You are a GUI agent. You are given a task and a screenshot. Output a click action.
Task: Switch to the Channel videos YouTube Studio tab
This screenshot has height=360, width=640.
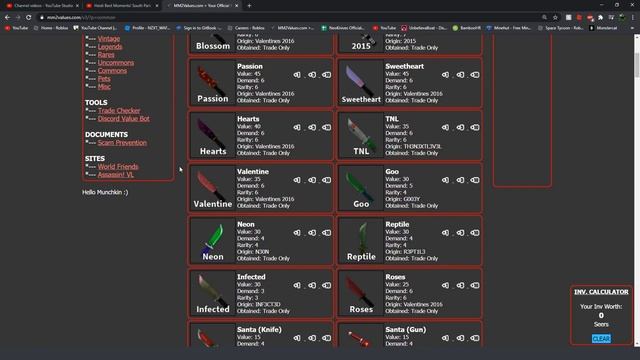43,6
